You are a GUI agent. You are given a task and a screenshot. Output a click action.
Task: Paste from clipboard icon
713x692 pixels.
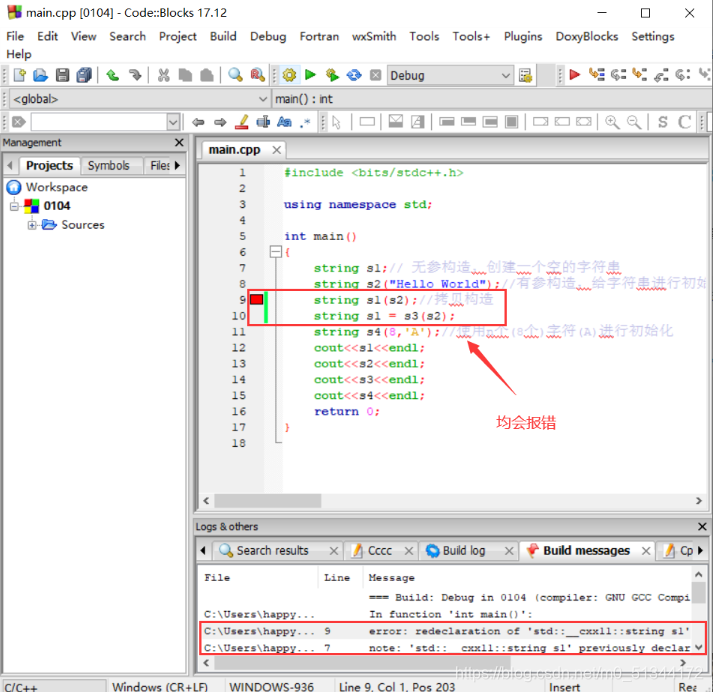pos(207,75)
